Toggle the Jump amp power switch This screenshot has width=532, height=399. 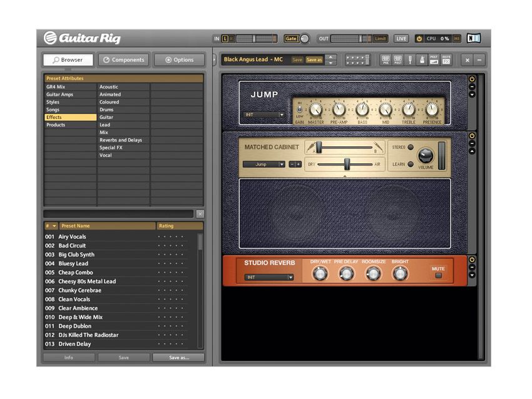[x=471, y=79]
